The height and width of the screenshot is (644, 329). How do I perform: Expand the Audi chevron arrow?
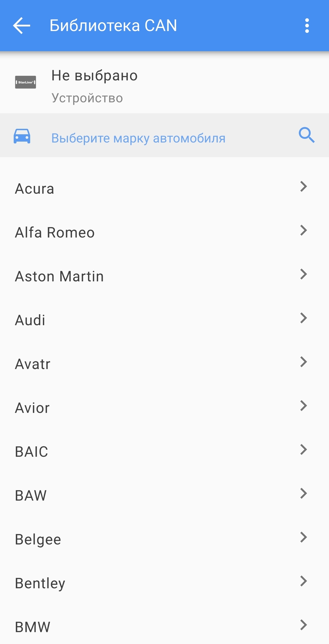tap(303, 318)
